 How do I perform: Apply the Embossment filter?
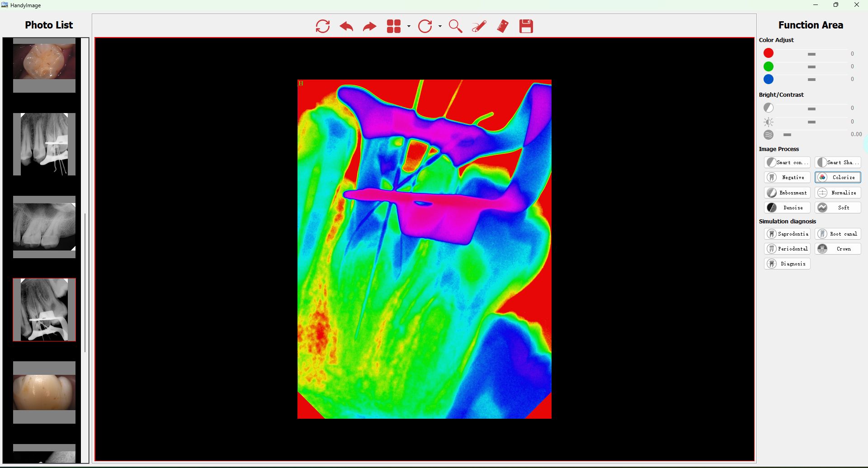[787, 193]
